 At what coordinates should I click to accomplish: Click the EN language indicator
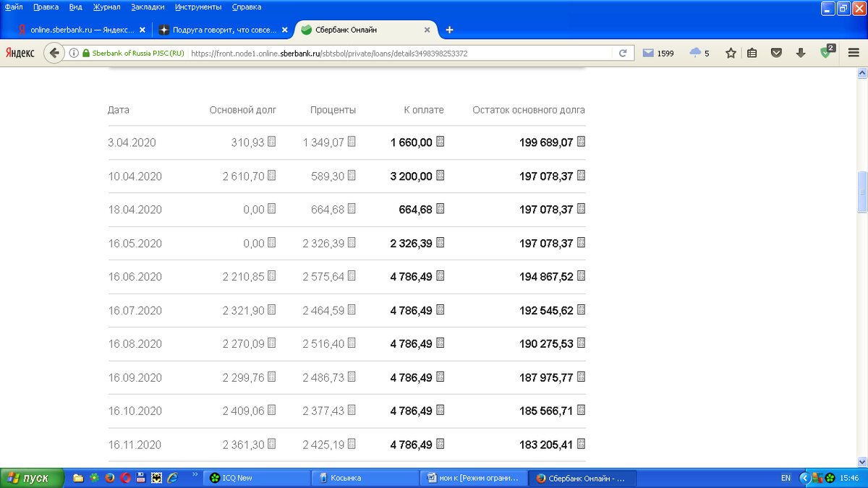tap(786, 478)
